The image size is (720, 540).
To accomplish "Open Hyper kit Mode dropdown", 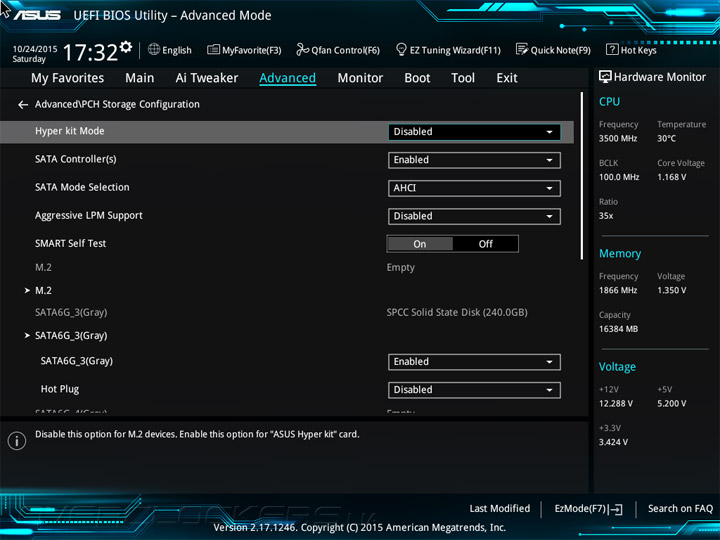I will 474,132.
